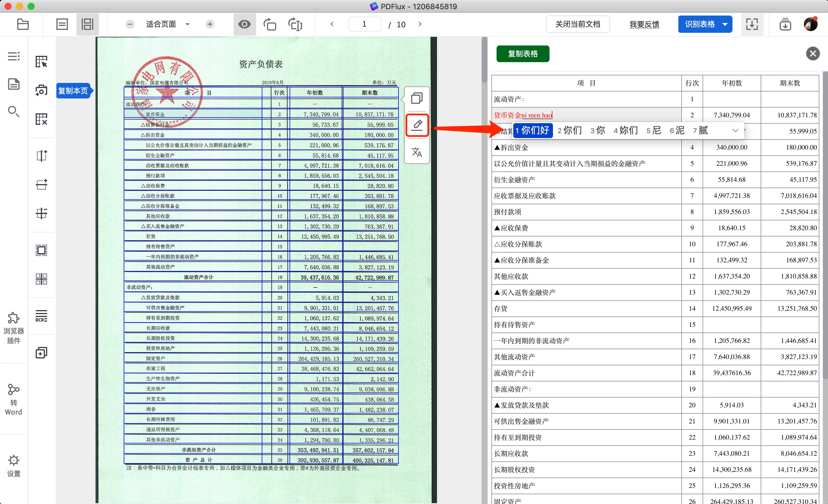
Task: Switch to two-page view mode
Action: pos(87,24)
